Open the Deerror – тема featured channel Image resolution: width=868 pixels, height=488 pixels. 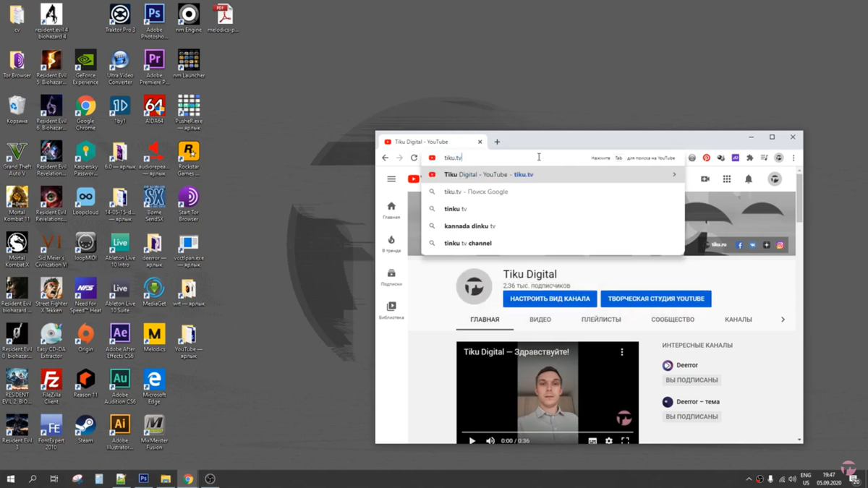pyautogui.click(x=692, y=402)
